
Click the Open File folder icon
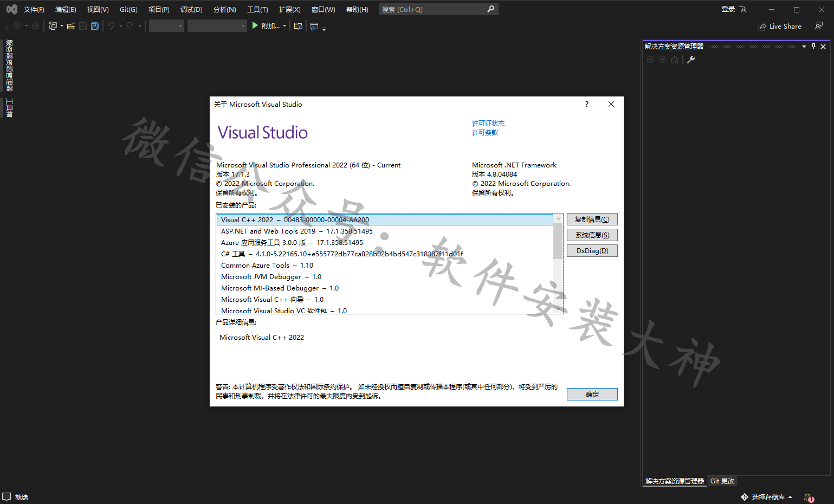pyautogui.click(x=71, y=26)
